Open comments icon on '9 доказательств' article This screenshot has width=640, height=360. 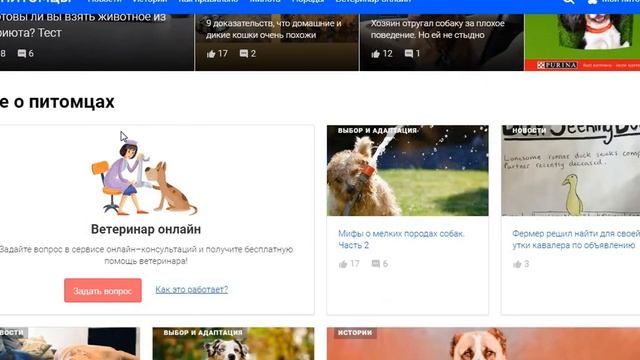[x=244, y=53]
